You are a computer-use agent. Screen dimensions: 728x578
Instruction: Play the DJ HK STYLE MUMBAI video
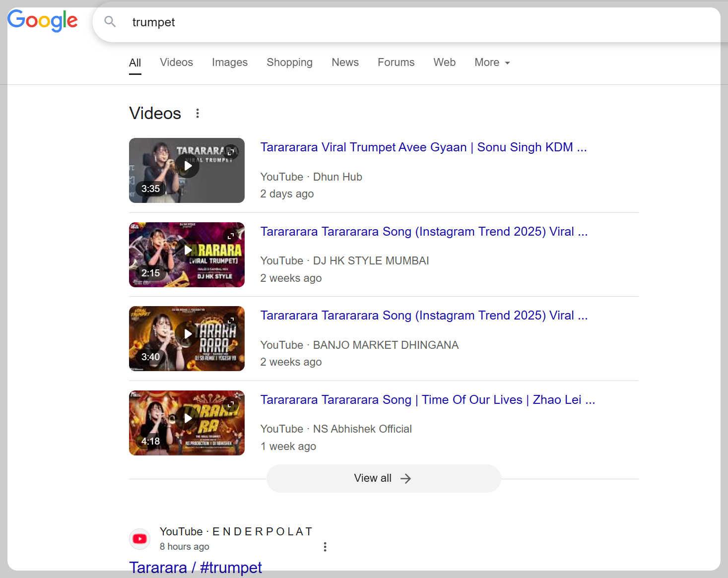[x=188, y=251]
